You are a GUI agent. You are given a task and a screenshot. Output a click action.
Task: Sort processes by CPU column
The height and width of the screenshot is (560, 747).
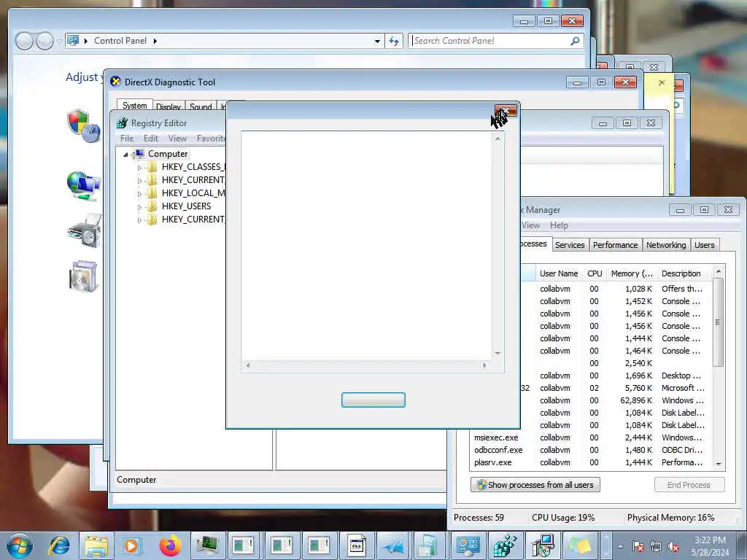coord(595,273)
